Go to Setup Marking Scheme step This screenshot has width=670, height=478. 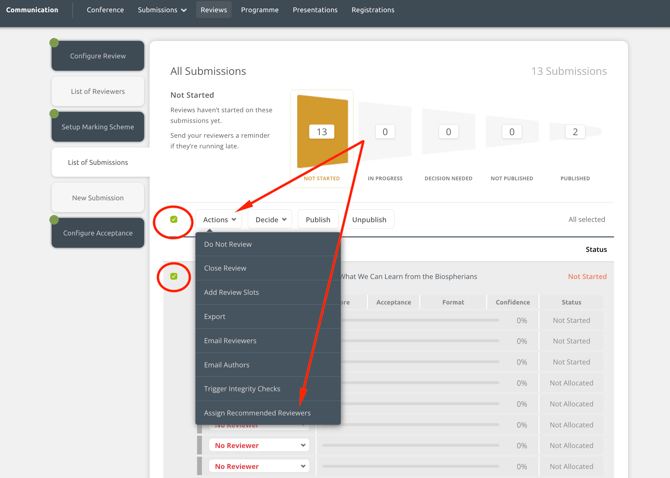point(98,127)
